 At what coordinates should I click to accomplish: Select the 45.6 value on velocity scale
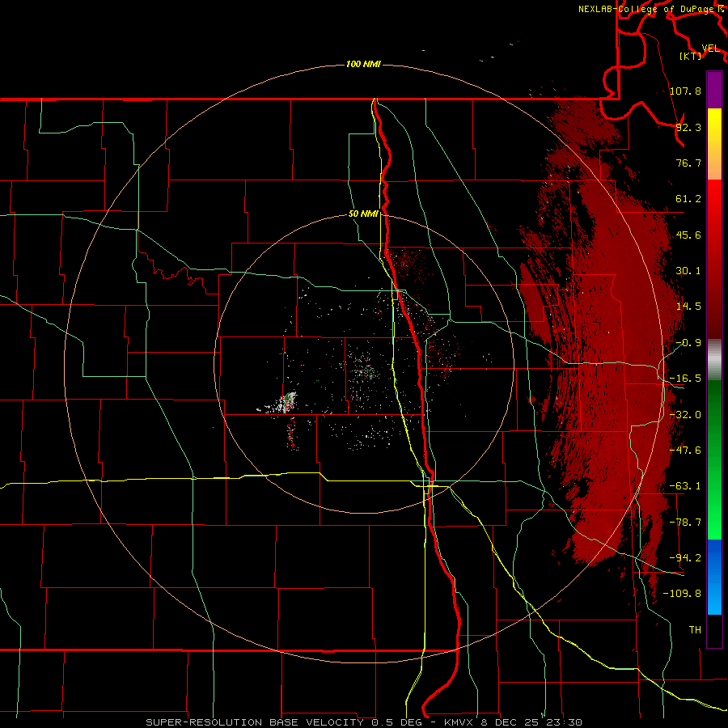688,235
